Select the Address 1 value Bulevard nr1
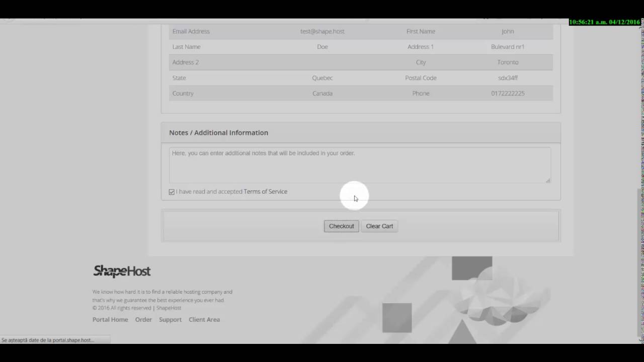This screenshot has width=644, height=362. point(508,47)
